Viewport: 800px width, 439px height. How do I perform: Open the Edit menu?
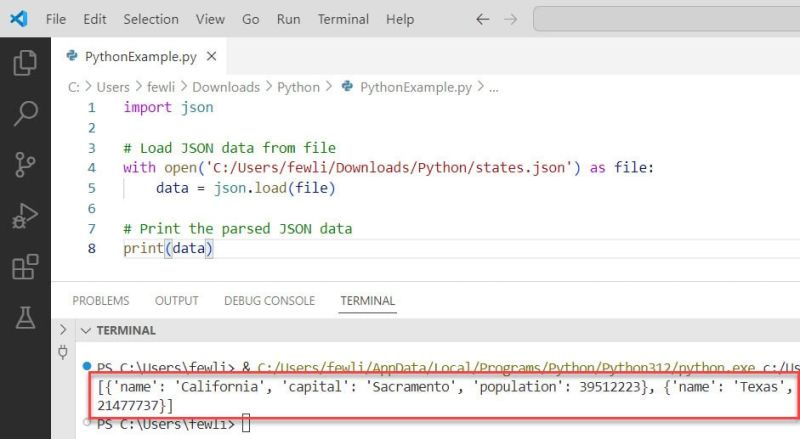(x=95, y=19)
